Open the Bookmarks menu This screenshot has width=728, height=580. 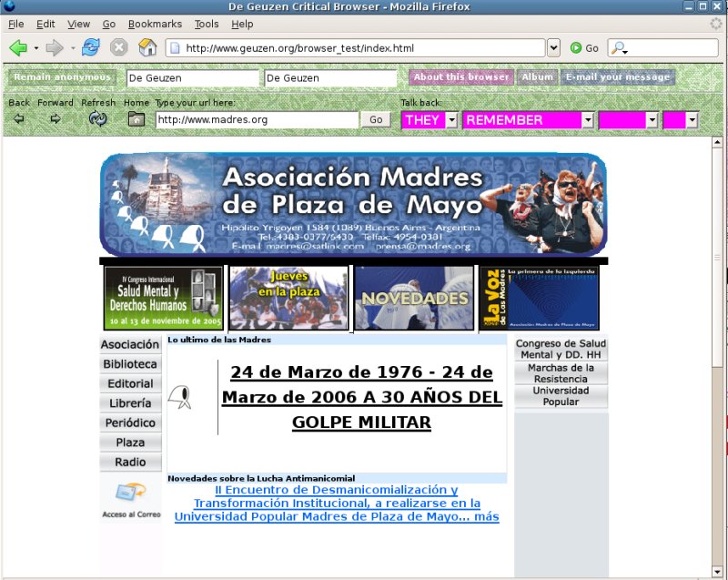155,24
